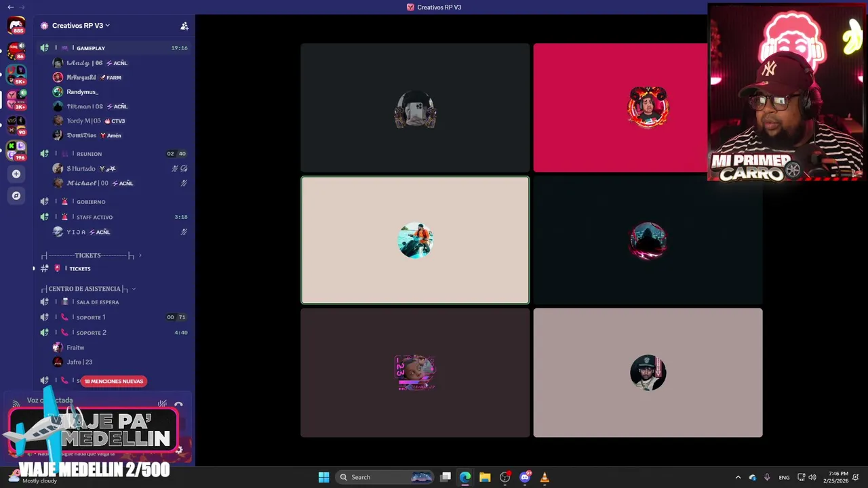The image size is (868, 488).
Task: Open the server folder with 3K+ badge
Action: [x=16, y=100]
